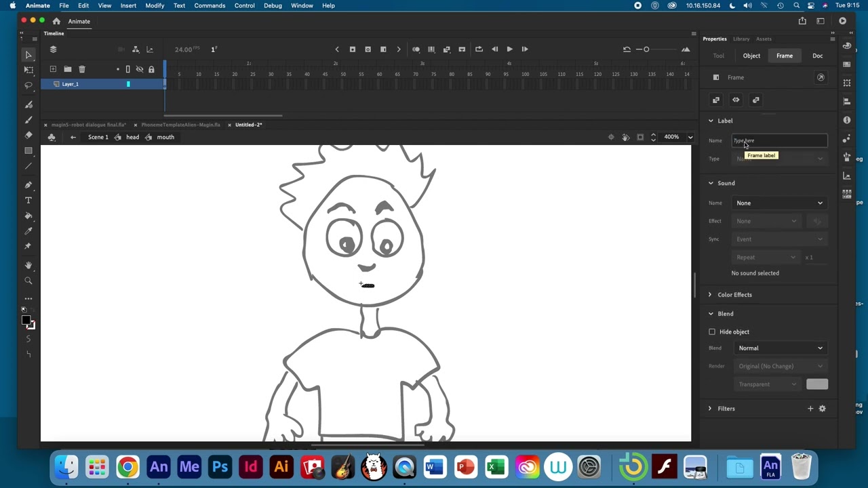The width and height of the screenshot is (868, 488).
Task: Click the Loop playback icon
Action: pos(479,49)
